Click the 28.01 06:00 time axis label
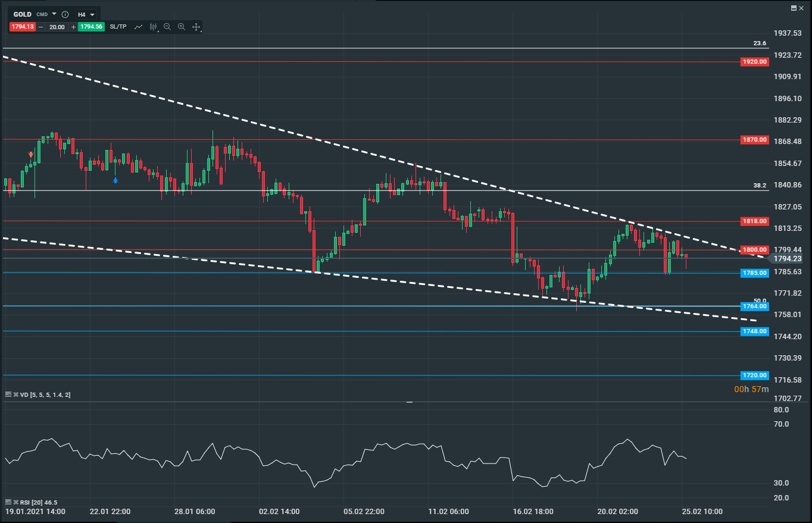The image size is (812, 523). [x=195, y=512]
